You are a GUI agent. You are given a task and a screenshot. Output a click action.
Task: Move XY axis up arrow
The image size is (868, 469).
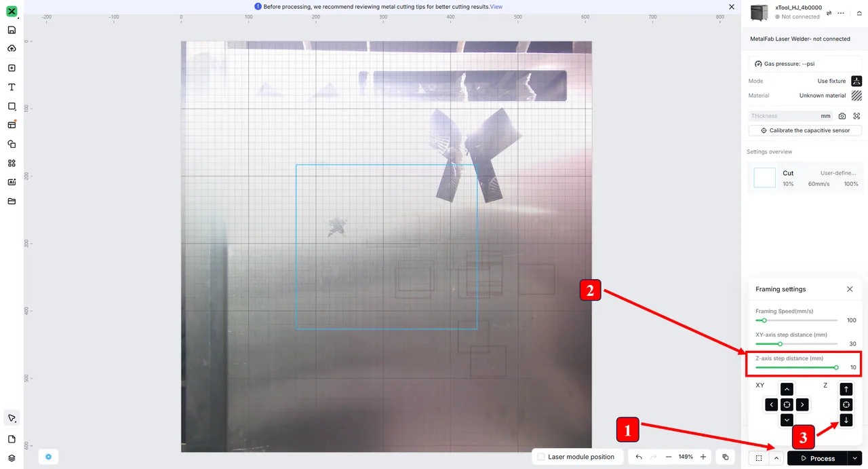[787, 389]
